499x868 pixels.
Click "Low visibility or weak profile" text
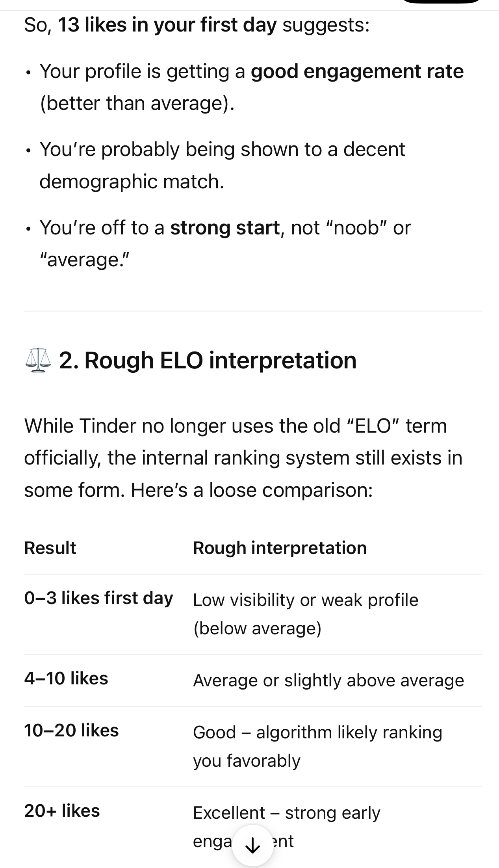pyautogui.click(x=306, y=600)
